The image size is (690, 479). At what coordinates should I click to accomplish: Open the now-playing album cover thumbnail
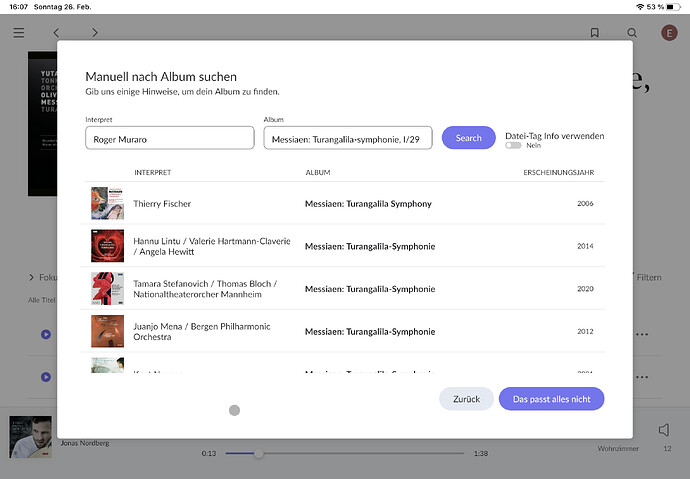[30, 436]
